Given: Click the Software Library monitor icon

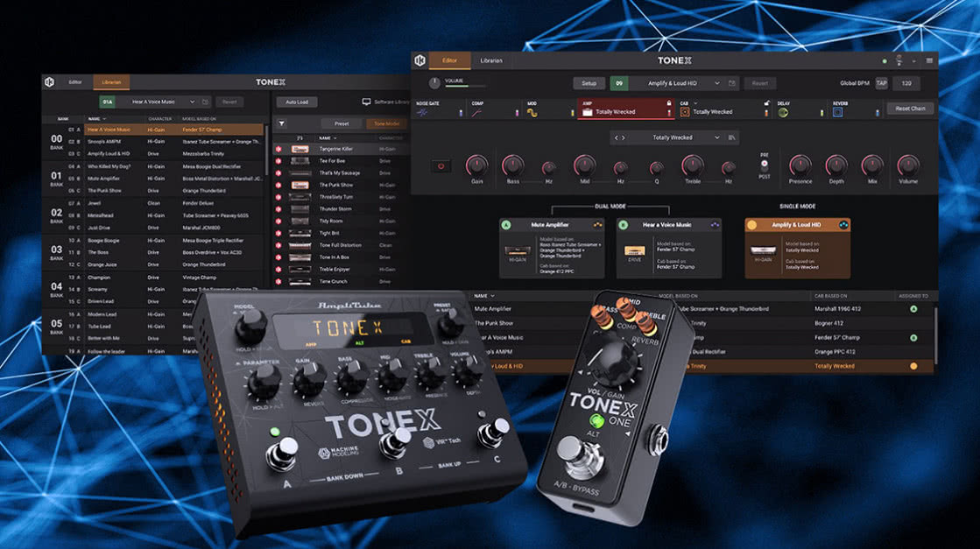Looking at the screenshot, I should pyautogui.click(x=366, y=102).
